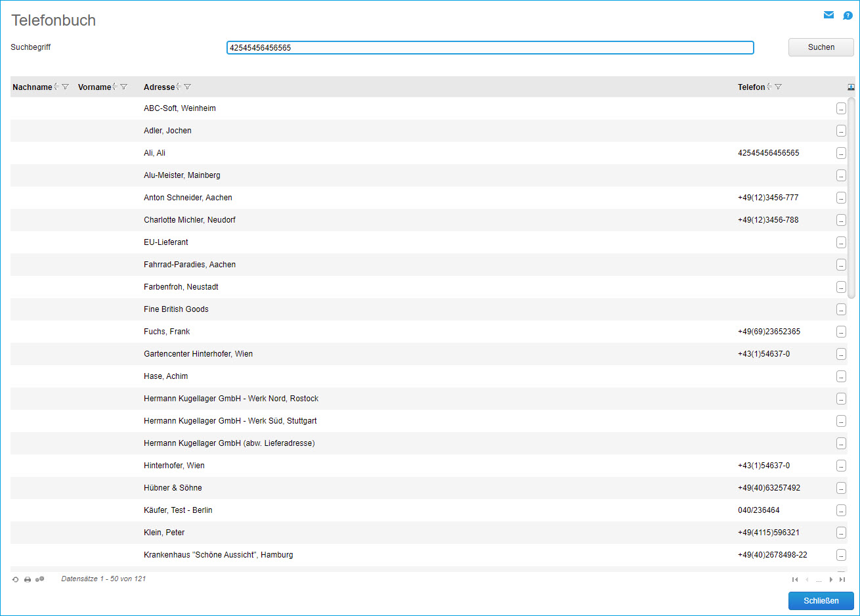This screenshot has width=860, height=616.
Task: Open filter for the Telefon column
Action: (x=779, y=87)
